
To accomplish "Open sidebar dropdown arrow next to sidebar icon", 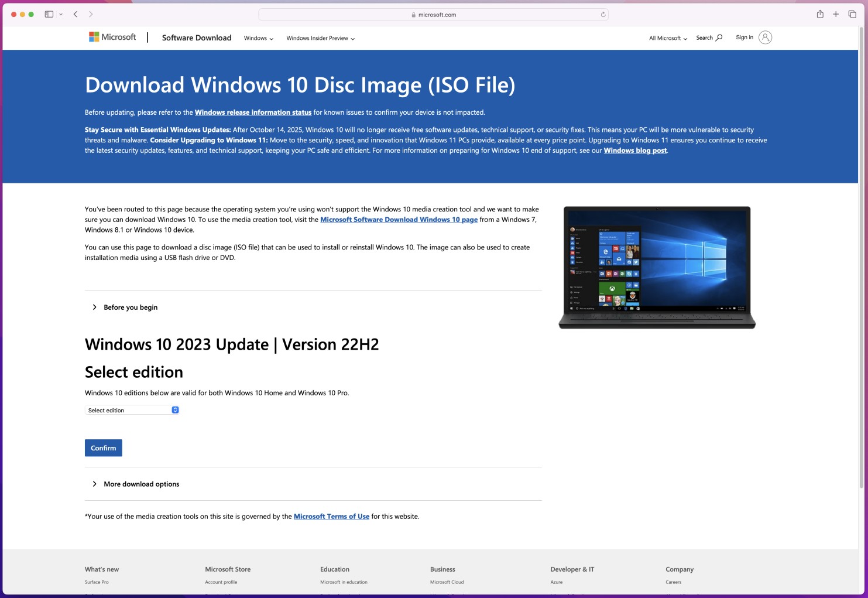I will (61, 15).
